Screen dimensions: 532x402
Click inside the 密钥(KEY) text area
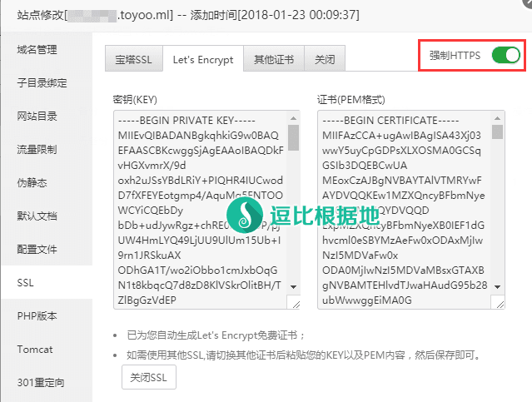pyautogui.click(x=200, y=208)
